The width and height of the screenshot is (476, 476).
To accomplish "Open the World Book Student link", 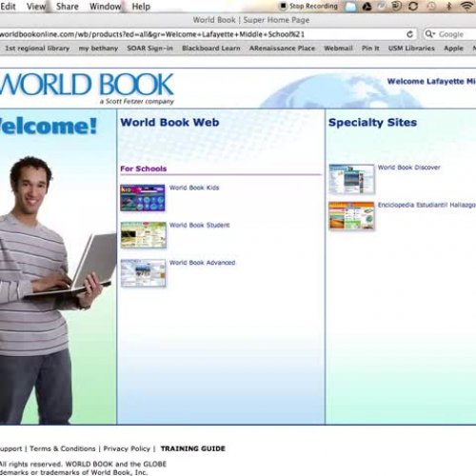I will click(x=199, y=225).
